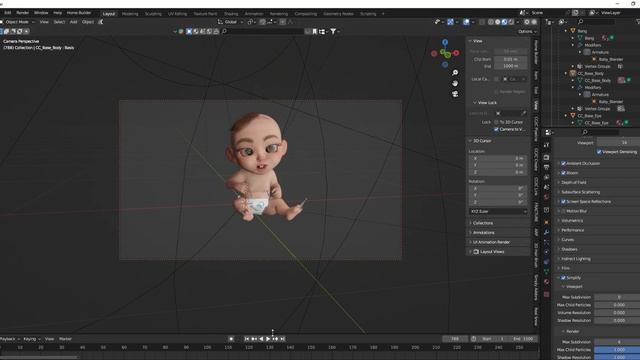The image size is (640, 360).
Task: Jump to the previous keyframe
Action: (254, 339)
